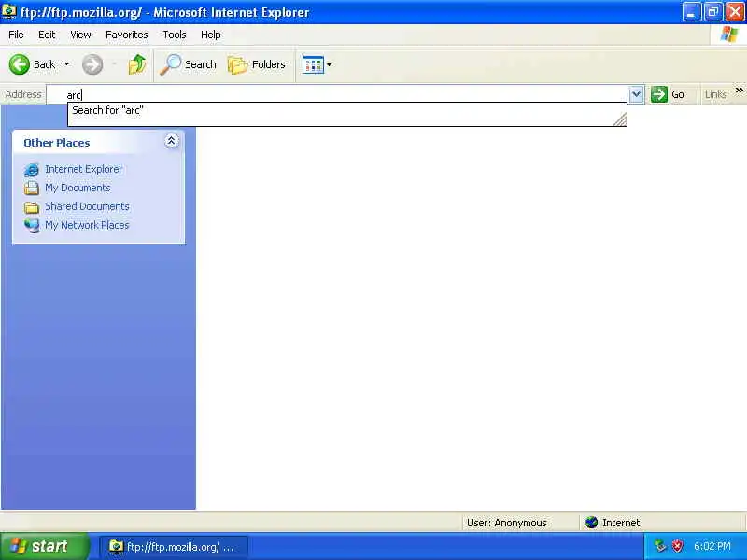Click the red security shield tray icon

coord(677,546)
